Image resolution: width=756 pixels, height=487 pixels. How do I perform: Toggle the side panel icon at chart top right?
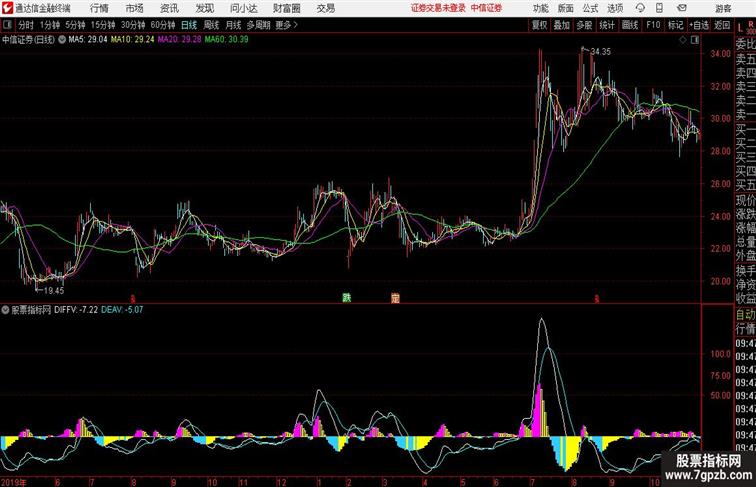point(694,40)
